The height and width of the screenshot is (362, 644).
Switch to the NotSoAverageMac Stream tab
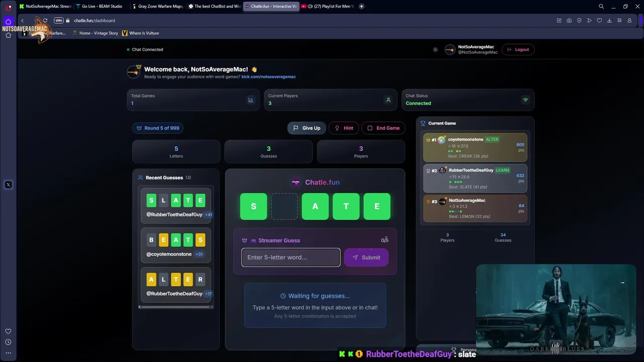tap(45, 7)
